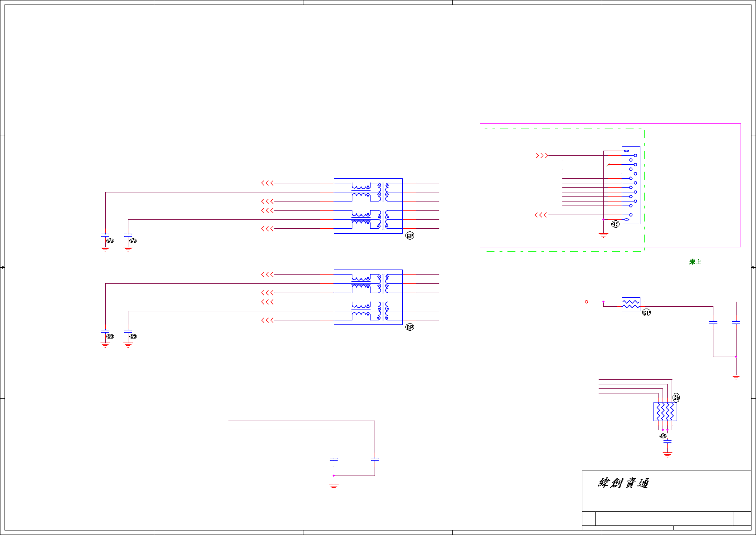The image size is (756, 535).
Task: Click the red open-circle terminal left of the dual resistor
Action: 586,302
